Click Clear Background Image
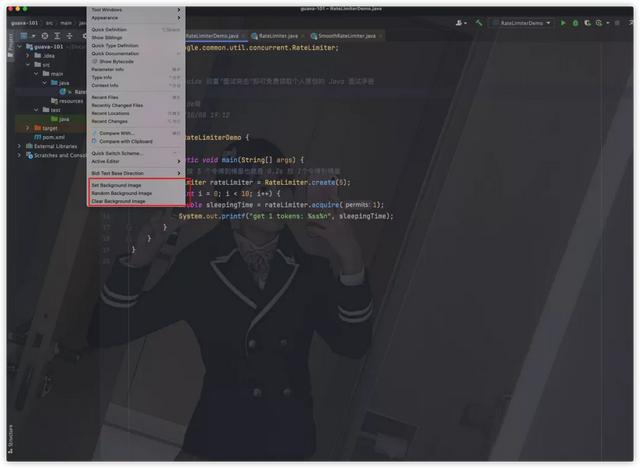640x468 pixels. (x=136, y=202)
